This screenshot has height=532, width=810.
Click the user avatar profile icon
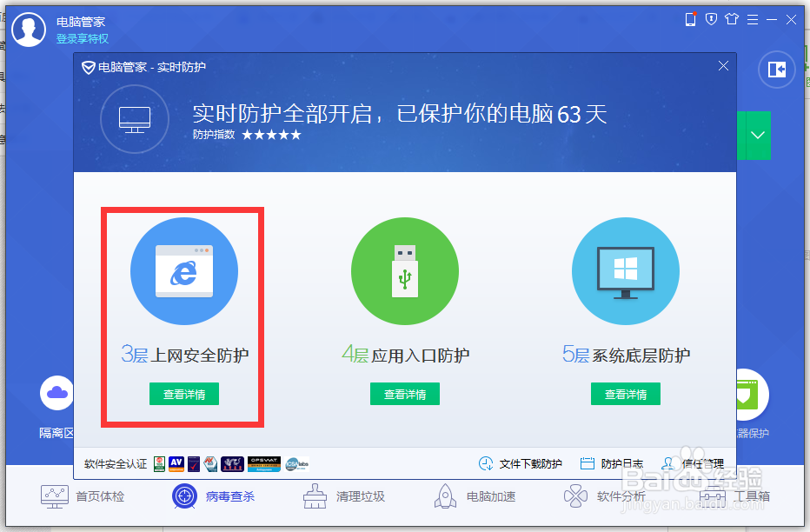[x=29, y=30]
